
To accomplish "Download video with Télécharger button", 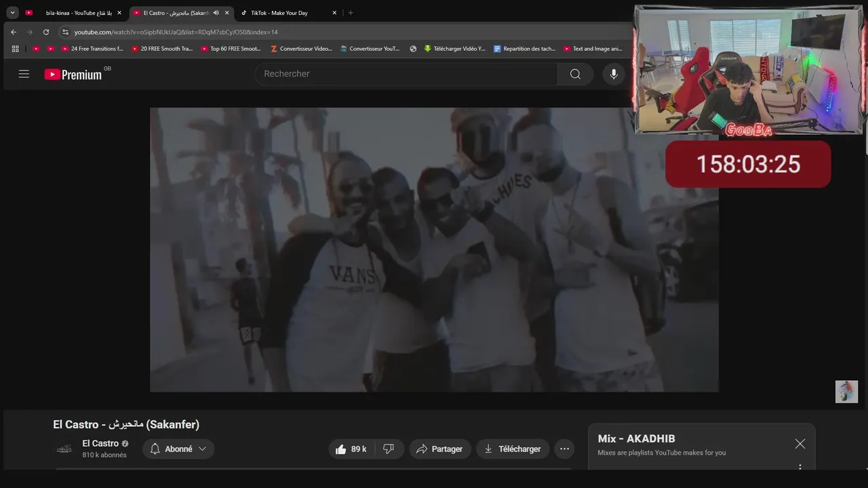I will 513,449.
